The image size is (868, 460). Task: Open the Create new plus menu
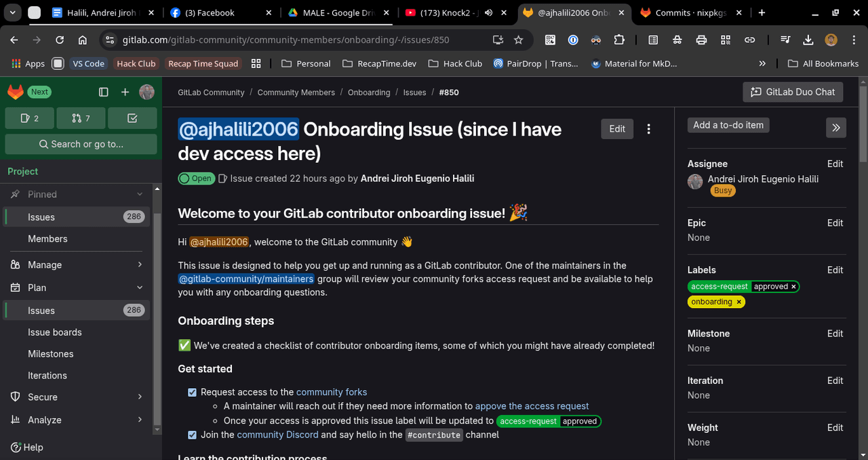pos(125,92)
